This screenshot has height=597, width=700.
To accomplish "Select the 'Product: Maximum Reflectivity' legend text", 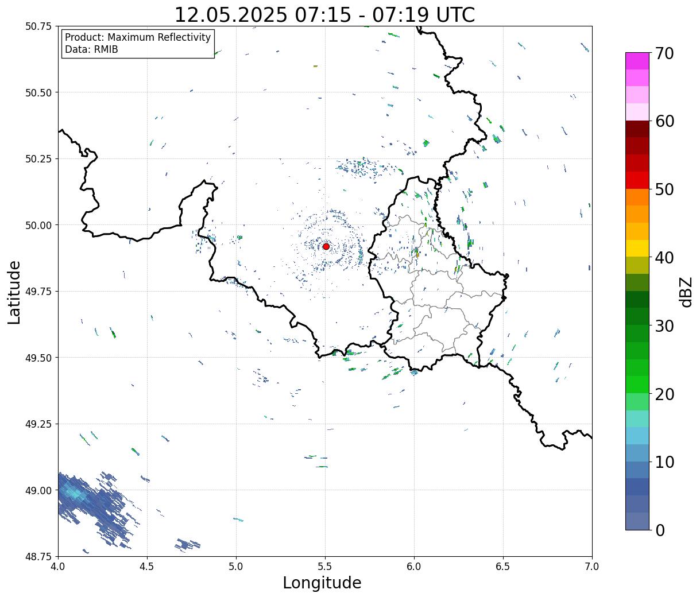I will pos(138,37).
